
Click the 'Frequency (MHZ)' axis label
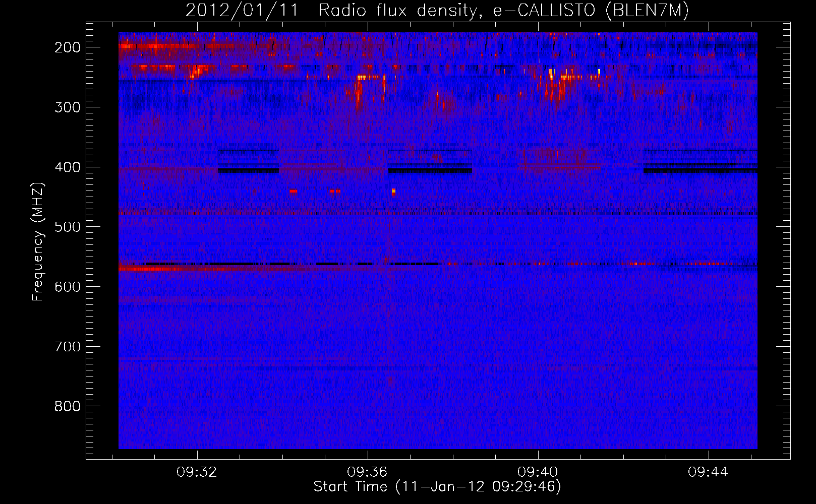[x=38, y=241]
